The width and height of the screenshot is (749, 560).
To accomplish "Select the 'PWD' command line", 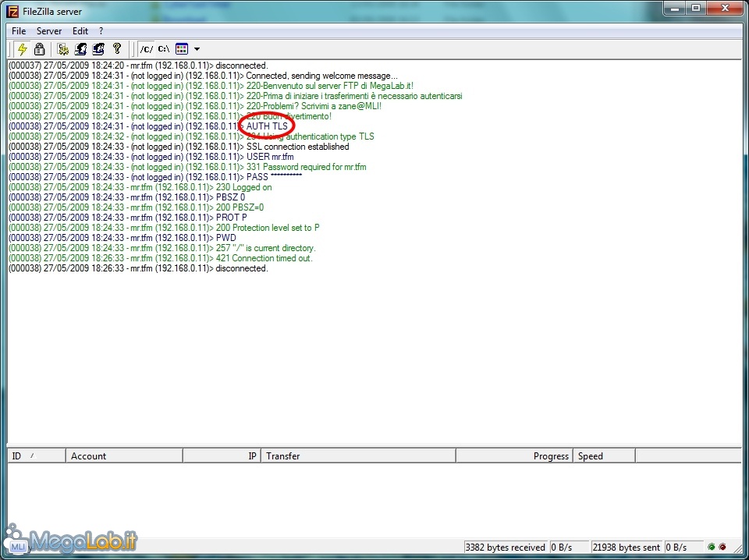I will click(x=122, y=238).
